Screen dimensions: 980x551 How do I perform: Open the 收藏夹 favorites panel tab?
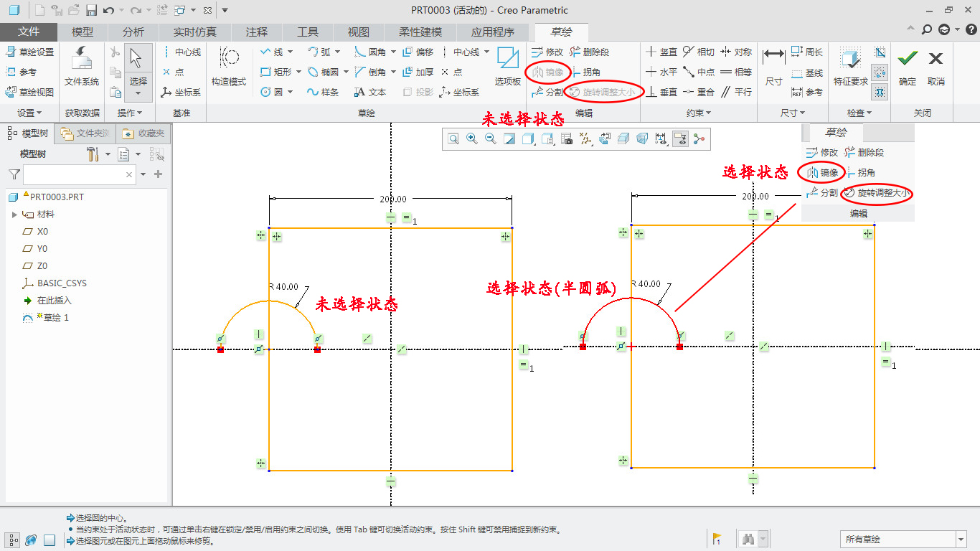point(143,133)
